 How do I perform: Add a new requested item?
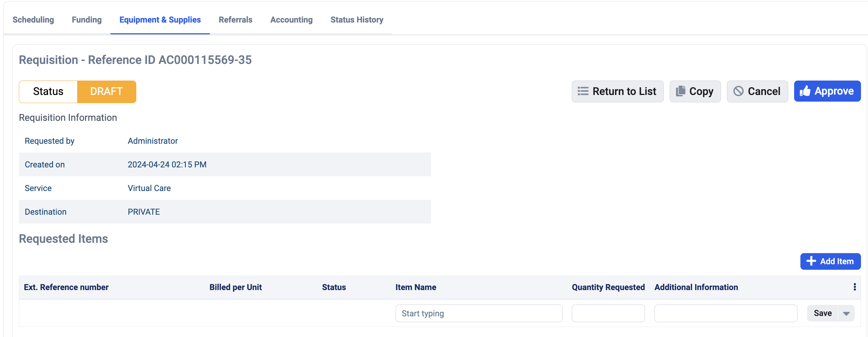830,261
